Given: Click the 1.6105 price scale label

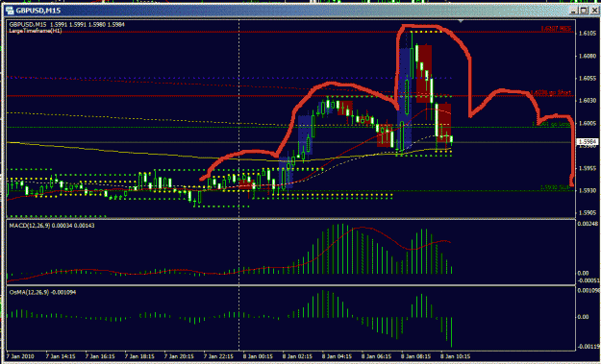Looking at the screenshot, I should [x=587, y=34].
